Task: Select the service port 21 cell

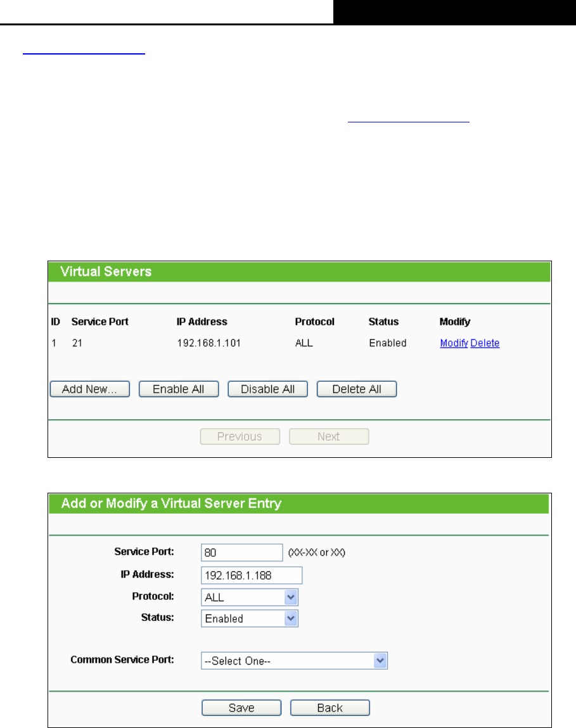Action: tap(77, 343)
